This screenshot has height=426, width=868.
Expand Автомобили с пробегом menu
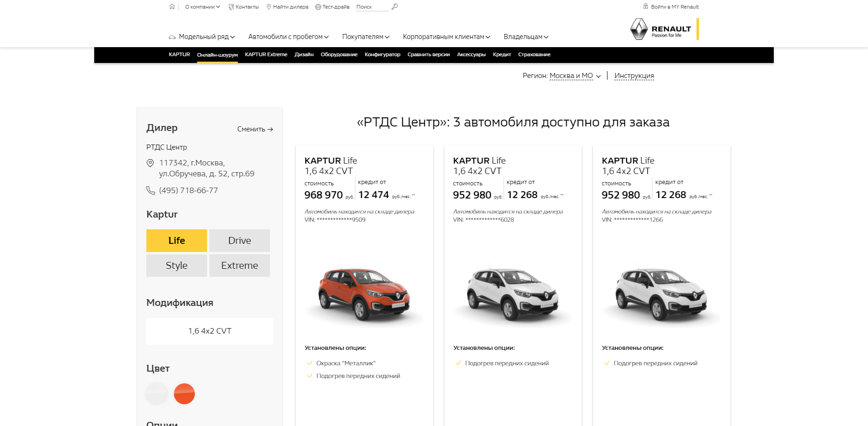tap(289, 37)
